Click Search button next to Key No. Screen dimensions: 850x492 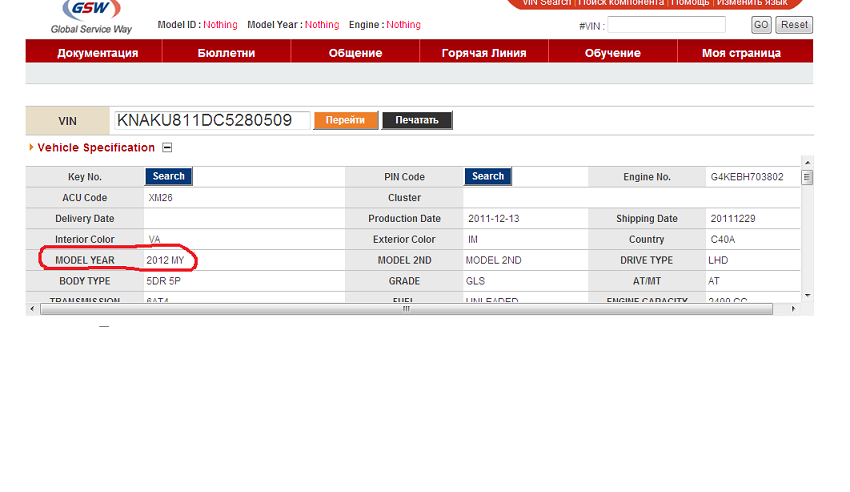[x=168, y=176]
